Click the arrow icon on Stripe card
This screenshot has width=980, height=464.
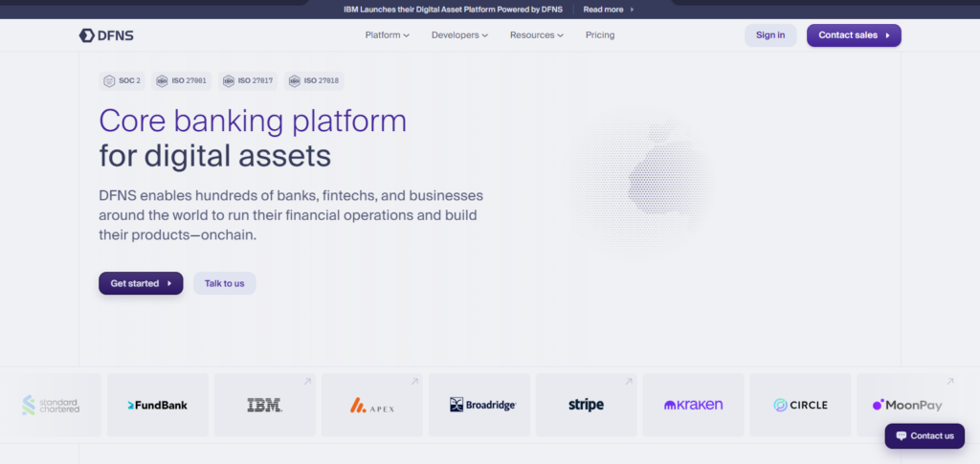[629, 382]
